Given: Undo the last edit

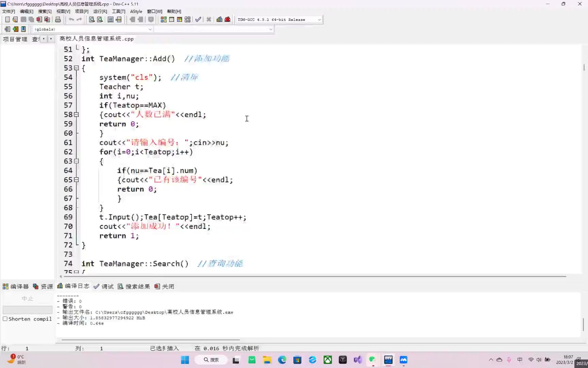Looking at the screenshot, I should pyautogui.click(x=71, y=19).
